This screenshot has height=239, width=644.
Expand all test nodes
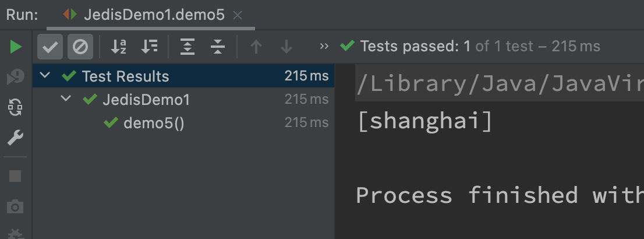187,47
